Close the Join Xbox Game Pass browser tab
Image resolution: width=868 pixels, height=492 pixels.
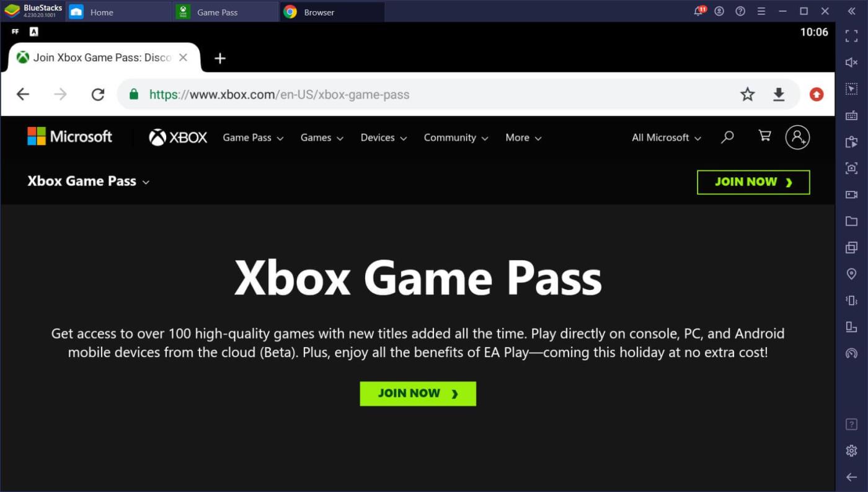183,58
